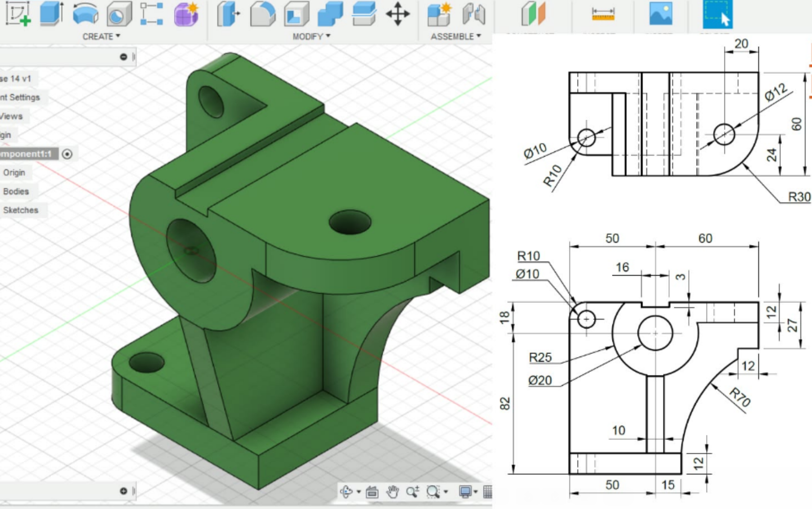Click the R30 dimension label
Image resolution: width=812 pixels, height=509 pixels.
[799, 197]
